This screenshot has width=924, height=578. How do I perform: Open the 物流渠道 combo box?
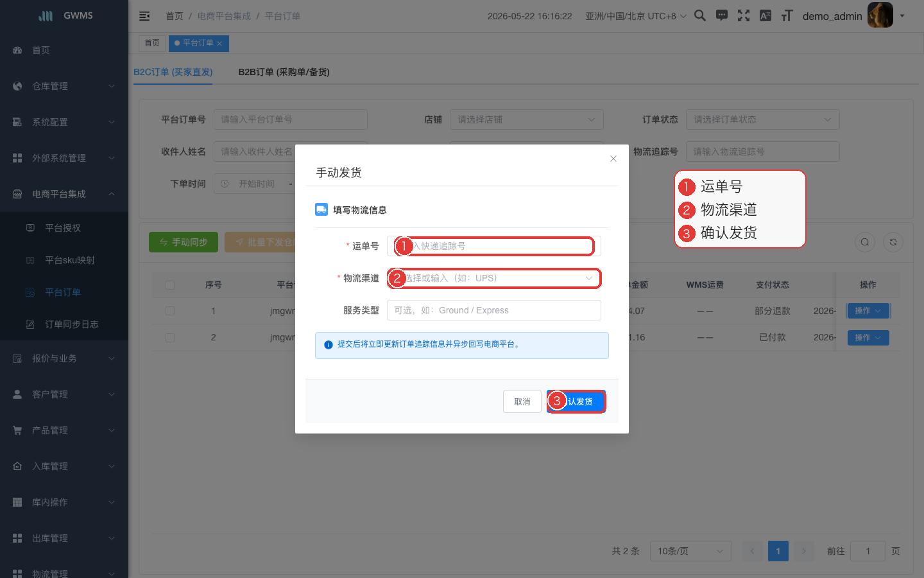tap(494, 278)
